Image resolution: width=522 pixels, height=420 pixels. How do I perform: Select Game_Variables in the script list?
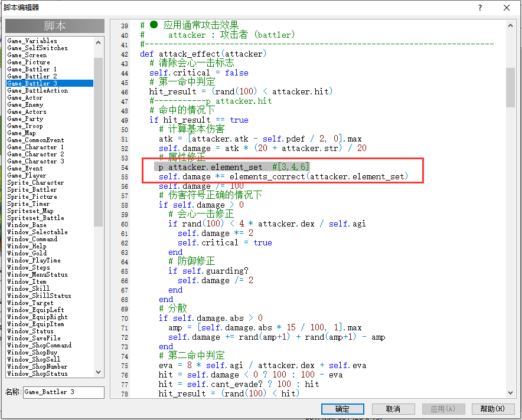coord(32,41)
